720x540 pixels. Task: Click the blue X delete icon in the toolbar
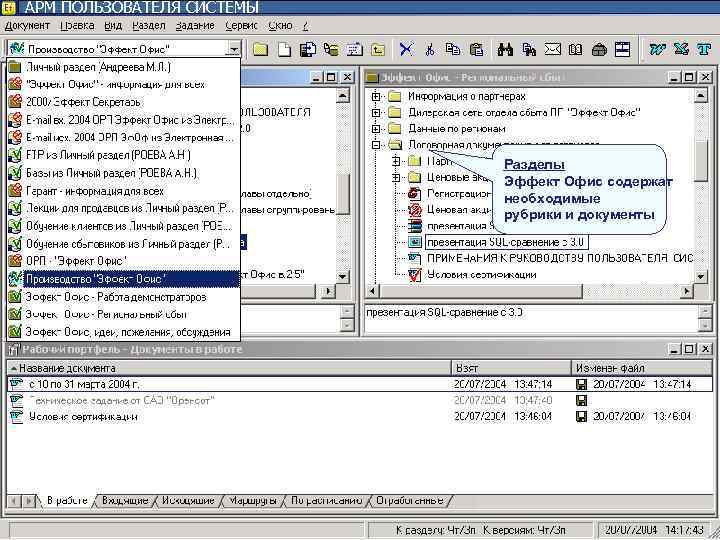point(406,49)
